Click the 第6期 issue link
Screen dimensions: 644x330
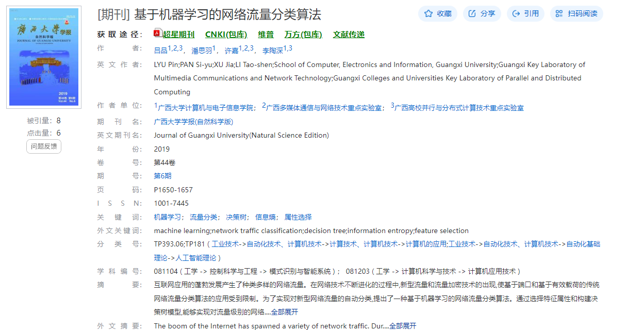pyautogui.click(x=162, y=176)
